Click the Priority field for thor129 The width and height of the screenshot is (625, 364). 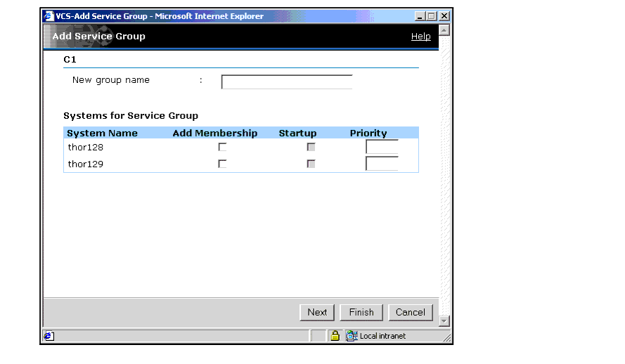(x=382, y=164)
